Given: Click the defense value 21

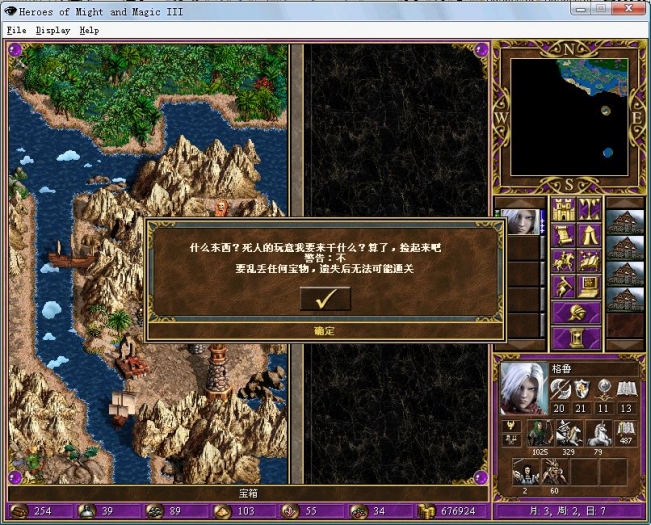Looking at the screenshot, I should pos(581,408).
